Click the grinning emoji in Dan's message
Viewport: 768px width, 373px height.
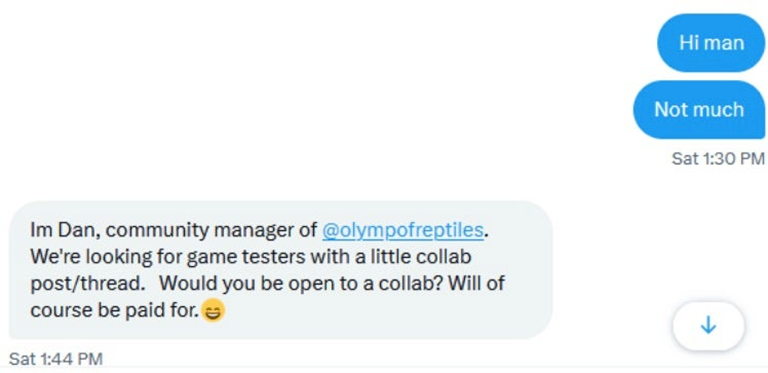(x=214, y=310)
